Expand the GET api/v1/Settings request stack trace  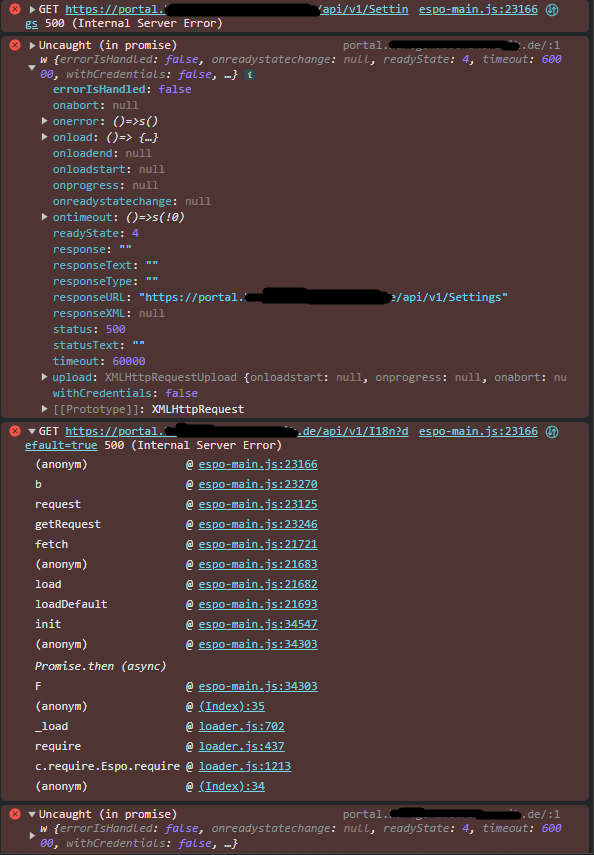32,10
